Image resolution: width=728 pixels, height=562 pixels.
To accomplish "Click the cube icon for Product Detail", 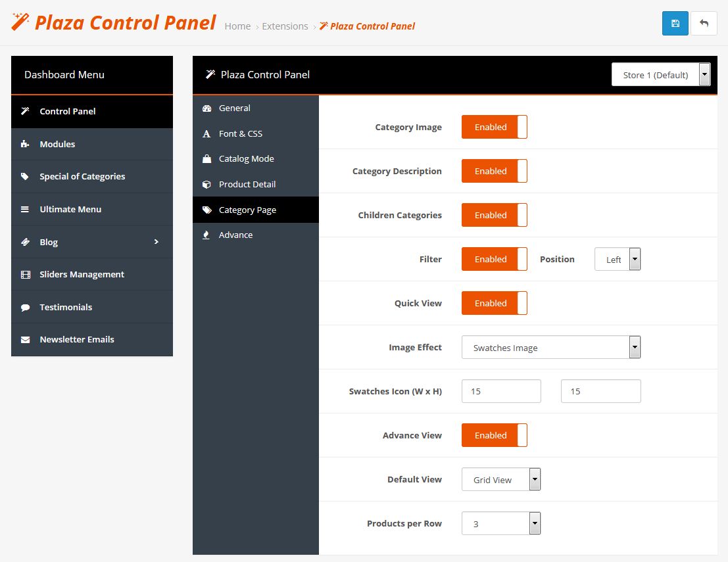I will click(x=206, y=184).
